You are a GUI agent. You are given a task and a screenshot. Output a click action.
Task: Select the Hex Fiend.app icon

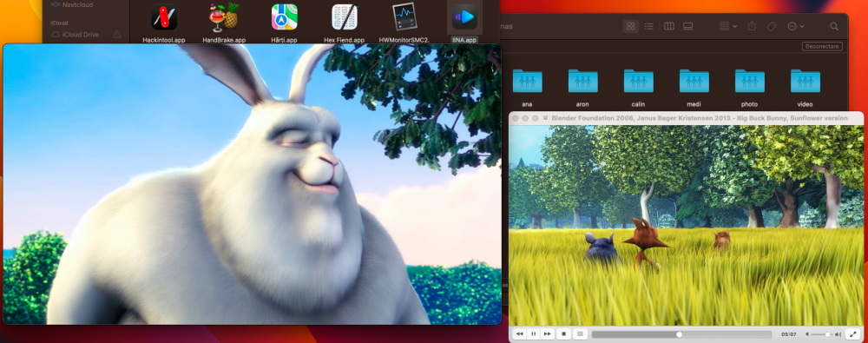point(345,17)
